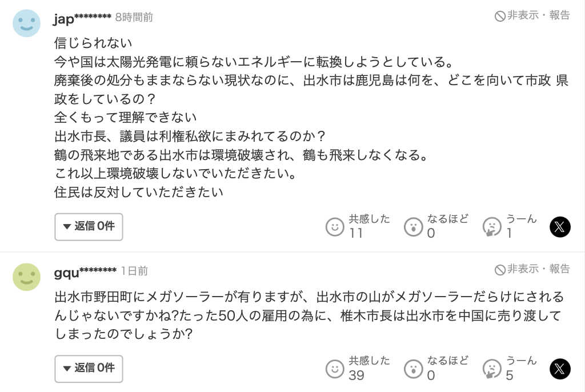Click the なるほど face icon on gqu's comment
585x392 pixels.
[x=413, y=369]
